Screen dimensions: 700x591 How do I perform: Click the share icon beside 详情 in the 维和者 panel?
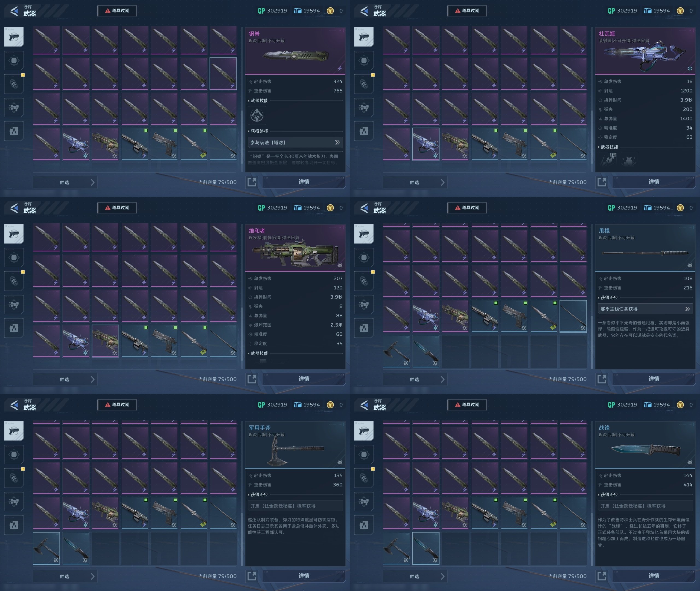252,379
